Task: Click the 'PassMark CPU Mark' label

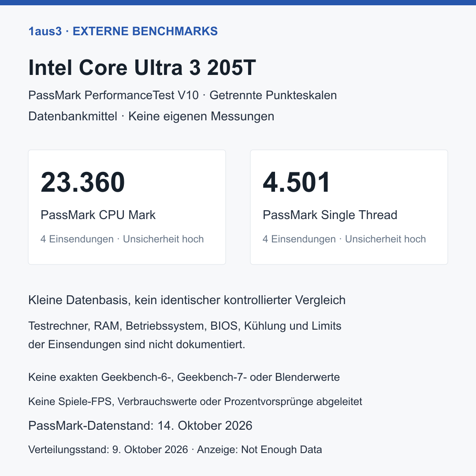Action: tap(98, 215)
